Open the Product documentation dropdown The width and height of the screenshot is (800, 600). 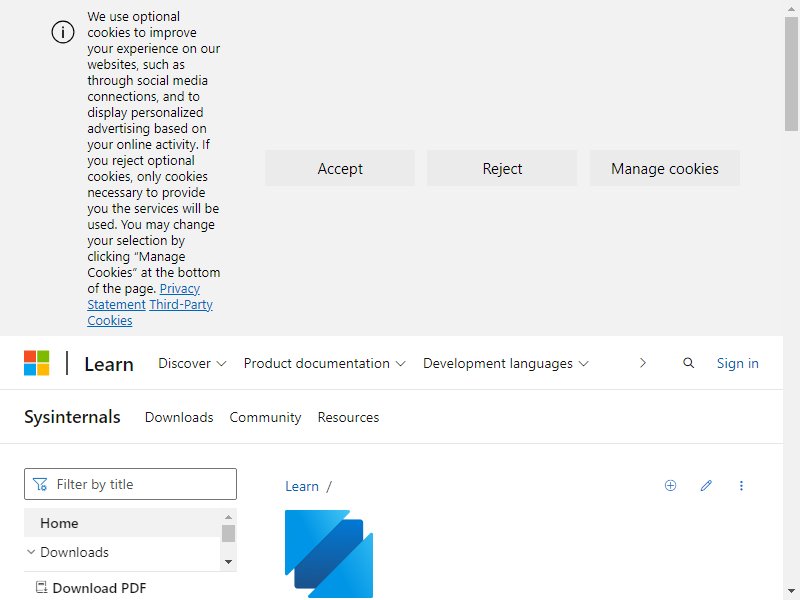(324, 363)
